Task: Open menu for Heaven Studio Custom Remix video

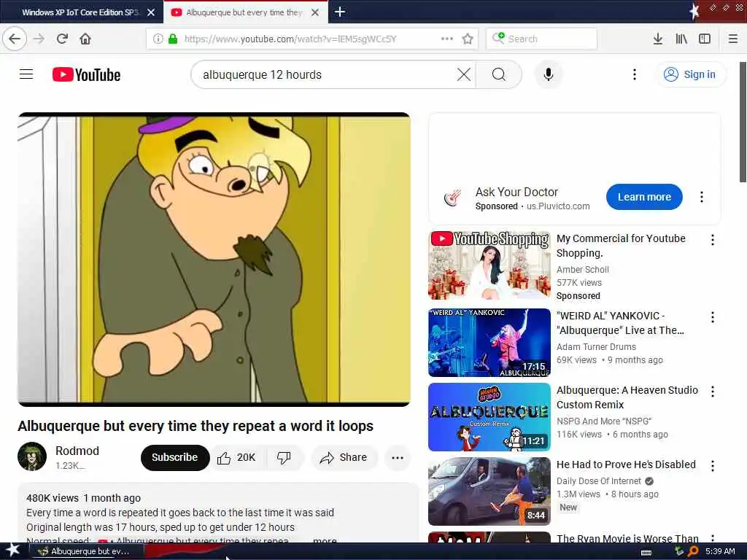Action: coord(712,391)
